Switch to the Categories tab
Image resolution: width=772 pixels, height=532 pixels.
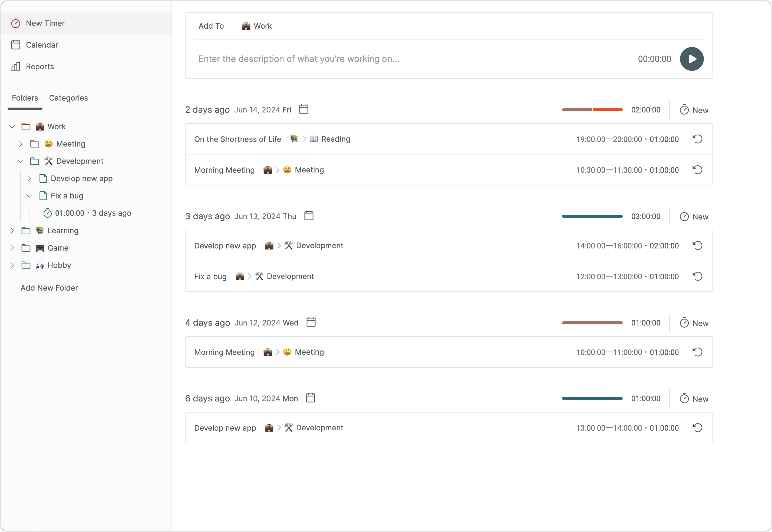(x=68, y=98)
